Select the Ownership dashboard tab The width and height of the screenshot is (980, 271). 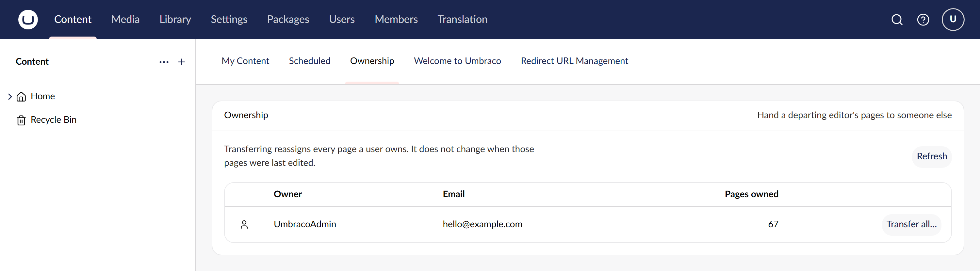tap(372, 61)
